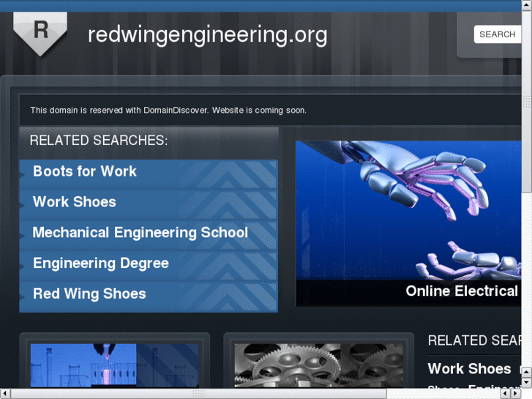
Task: Click the laboratory test tubes thumbnail
Action: coord(114,365)
